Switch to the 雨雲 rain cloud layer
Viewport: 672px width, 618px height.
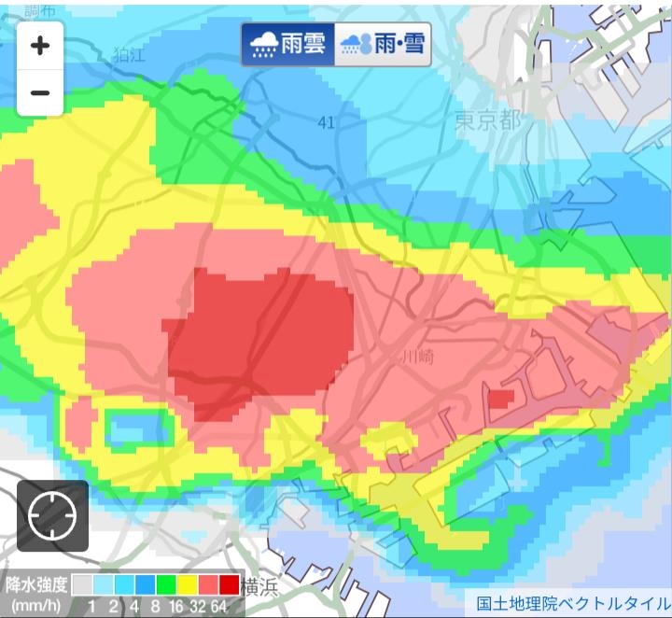tap(287, 44)
